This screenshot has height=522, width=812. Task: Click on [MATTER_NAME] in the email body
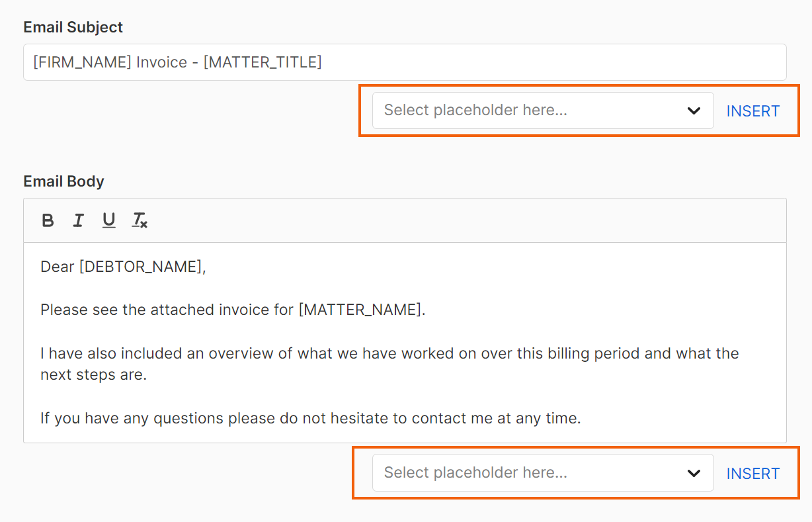point(360,310)
